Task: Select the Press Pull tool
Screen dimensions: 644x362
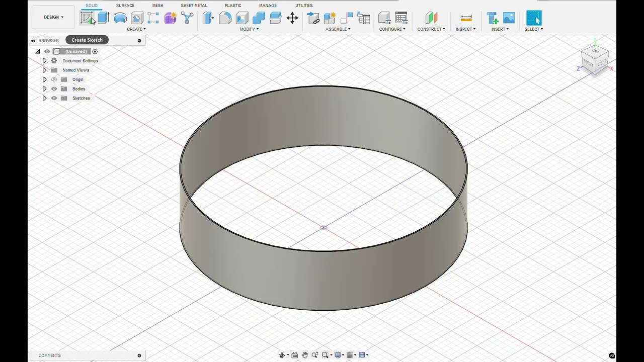Action: click(208, 18)
